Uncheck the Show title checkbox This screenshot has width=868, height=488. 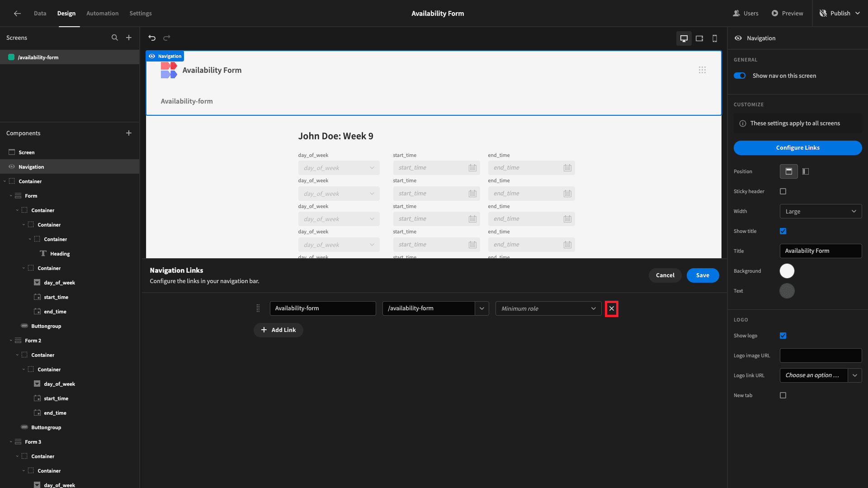783,231
